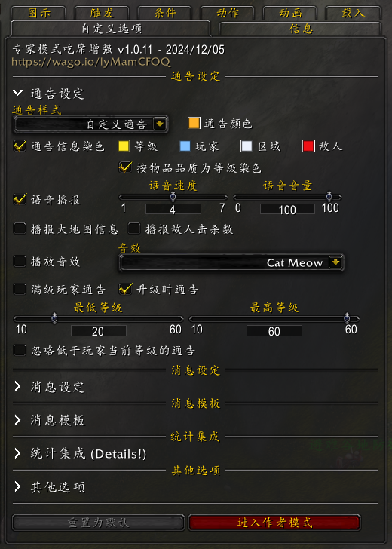
Task: Uncheck 按物品品质为等级染色
Action: pyautogui.click(x=125, y=167)
